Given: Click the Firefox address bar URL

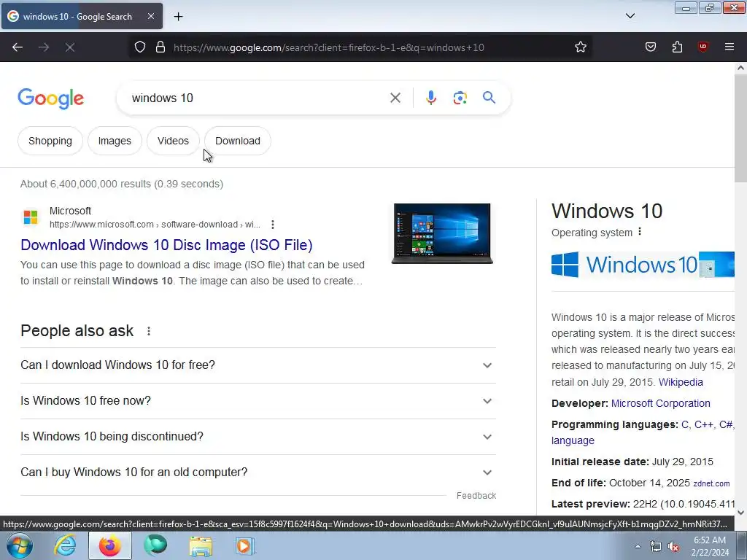Looking at the screenshot, I should point(329,47).
